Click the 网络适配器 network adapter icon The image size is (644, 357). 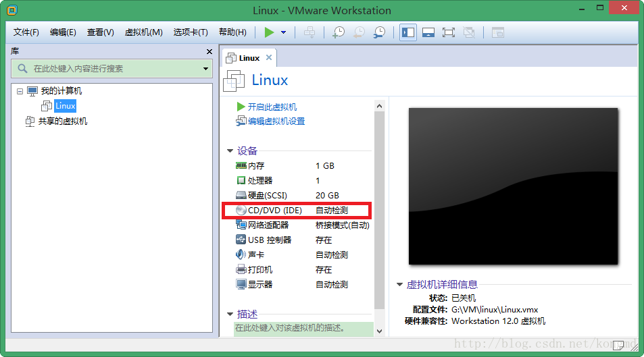coord(241,225)
